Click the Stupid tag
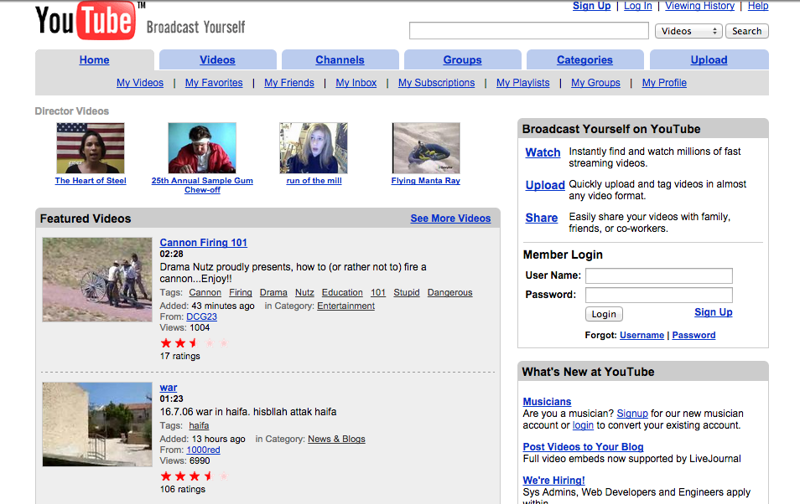This screenshot has width=800, height=504. 406,292
